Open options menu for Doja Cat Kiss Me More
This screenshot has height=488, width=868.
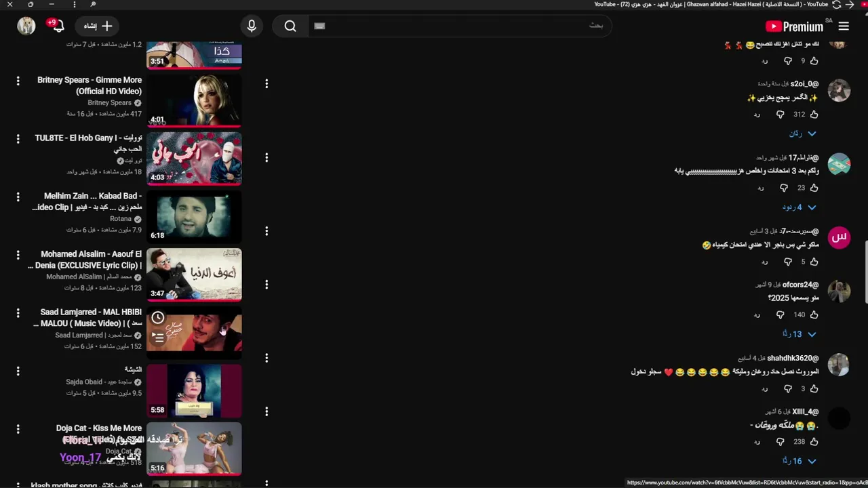click(18, 429)
